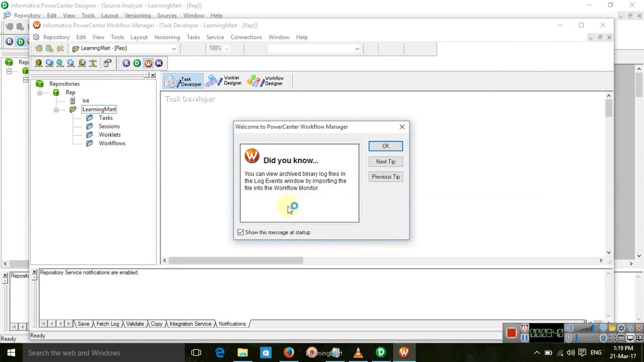
Task: Close the navigator panel with X
Action: click(153, 75)
